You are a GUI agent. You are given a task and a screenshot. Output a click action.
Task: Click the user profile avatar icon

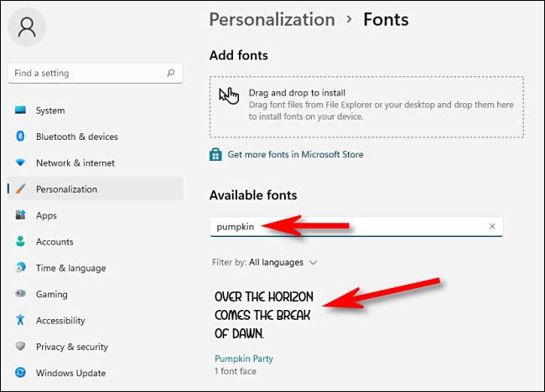coord(27,27)
